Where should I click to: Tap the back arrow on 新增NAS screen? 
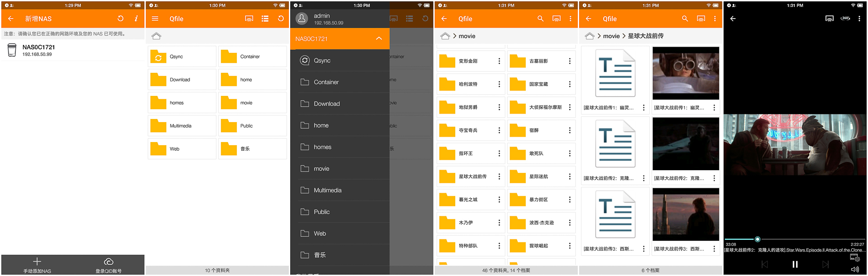click(x=11, y=19)
